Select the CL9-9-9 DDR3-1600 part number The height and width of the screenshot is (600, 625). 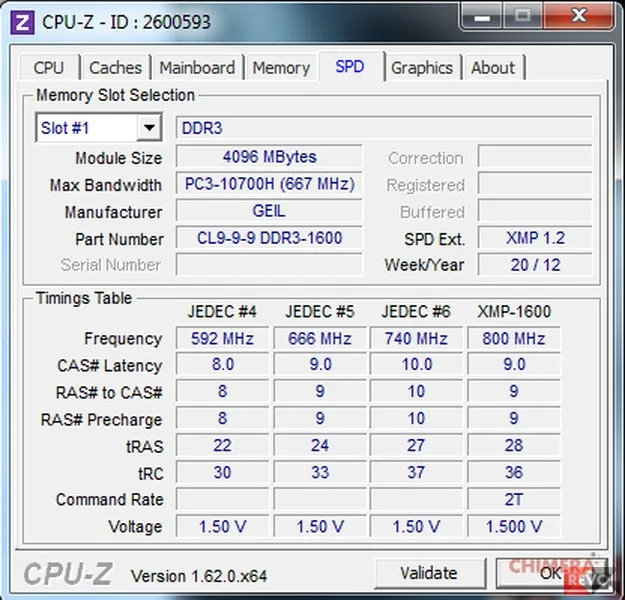[269, 238]
